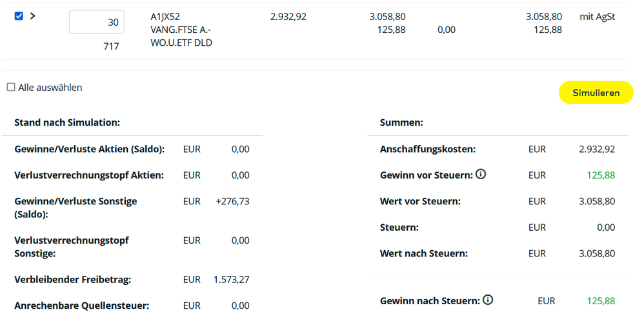644x321 pixels.
Task: Click the mit AgSt label
Action: pos(597,17)
